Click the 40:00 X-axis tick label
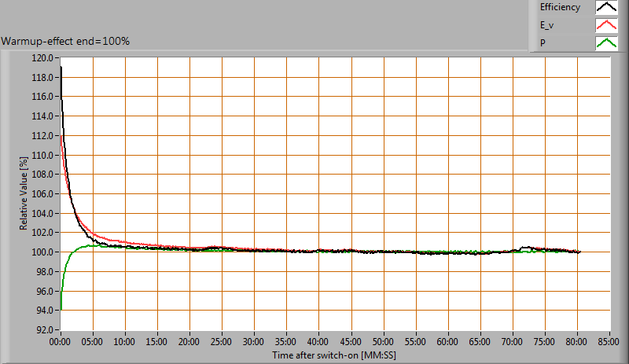The image size is (629, 364). pos(319,343)
